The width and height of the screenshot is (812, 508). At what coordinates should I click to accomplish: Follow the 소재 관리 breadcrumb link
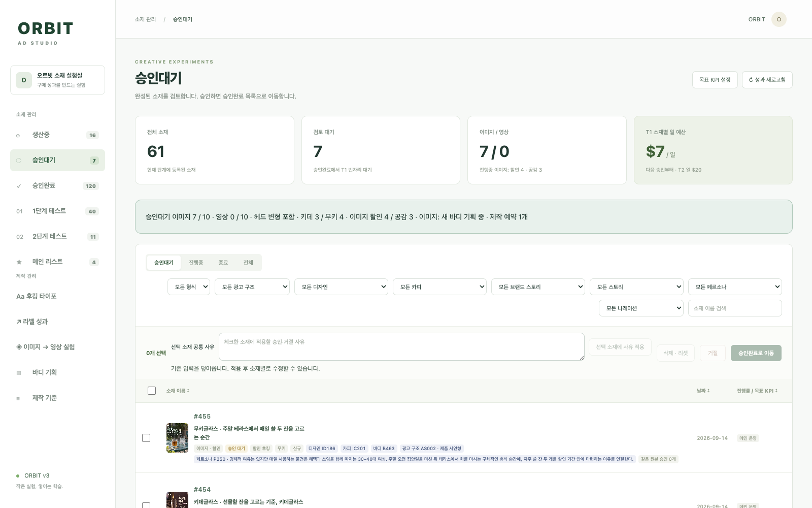tap(146, 19)
